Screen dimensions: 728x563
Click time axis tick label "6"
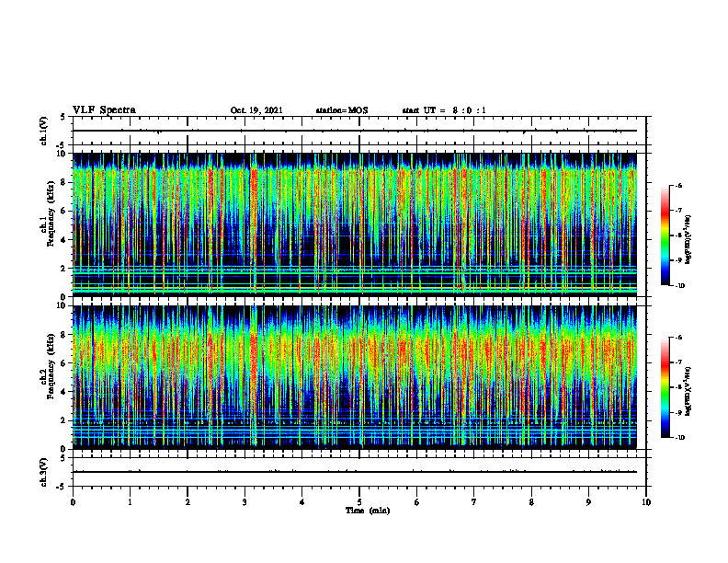[x=417, y=502]
